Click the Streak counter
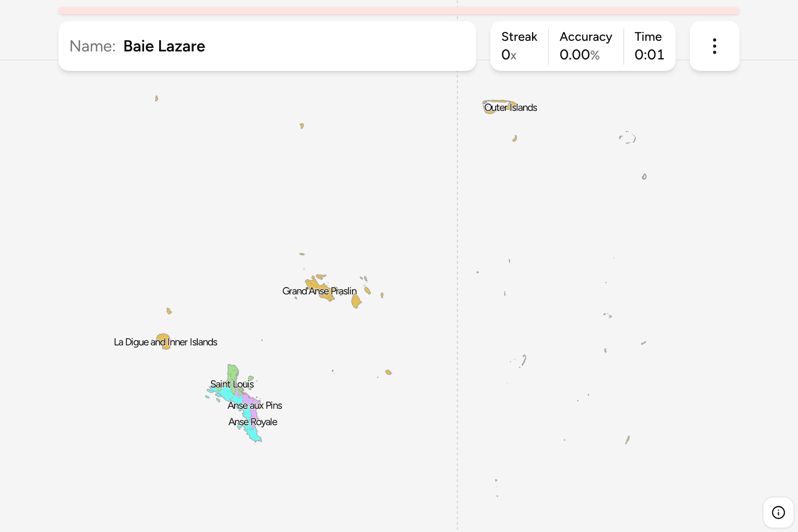 click(519, 46)
